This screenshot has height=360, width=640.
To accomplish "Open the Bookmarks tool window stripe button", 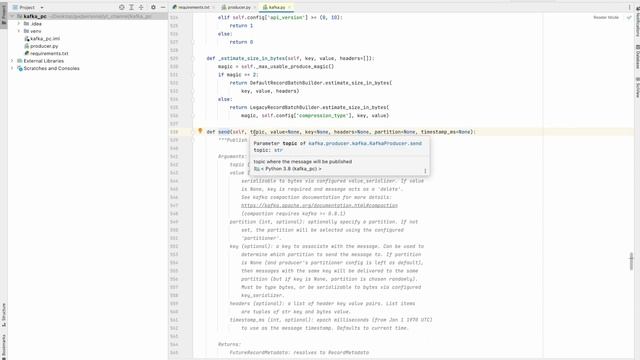I will [x=4, y=346].
